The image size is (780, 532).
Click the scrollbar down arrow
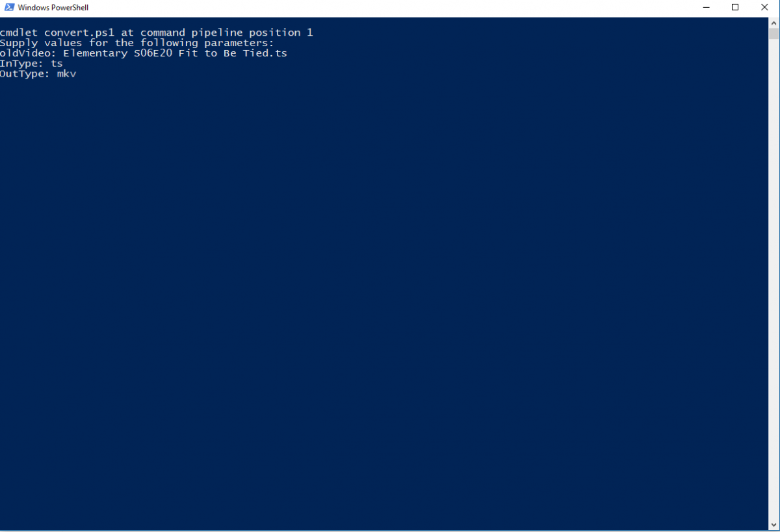[x=773, y=524]
